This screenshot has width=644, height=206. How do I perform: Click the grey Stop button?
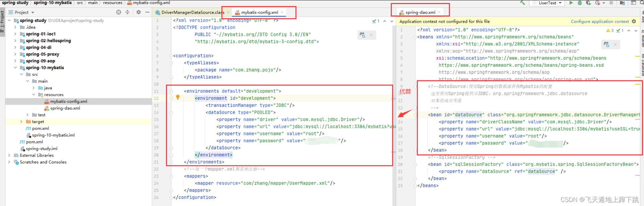coord(611,3)
